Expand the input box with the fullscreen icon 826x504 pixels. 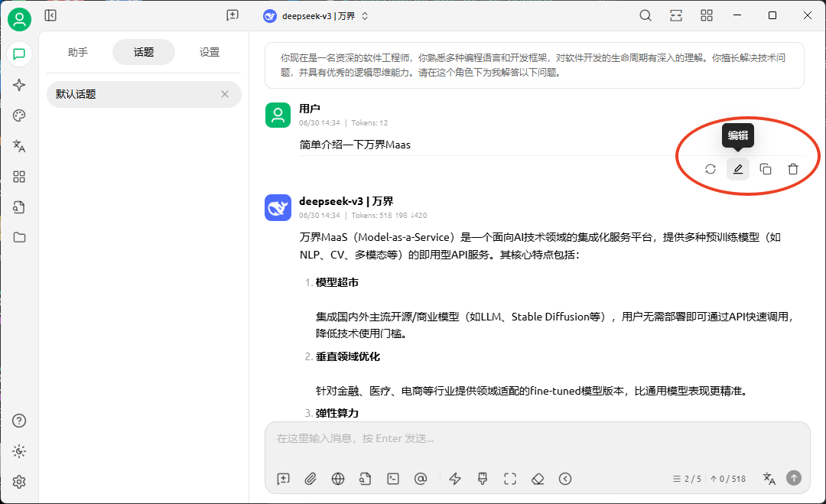pyautogui.click(x=510, y=479)
